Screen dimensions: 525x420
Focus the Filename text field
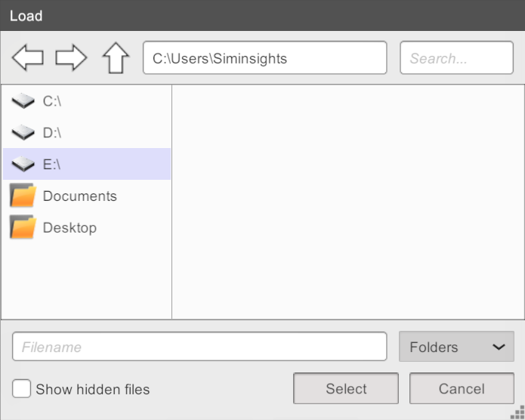click(x=199, y=347)
